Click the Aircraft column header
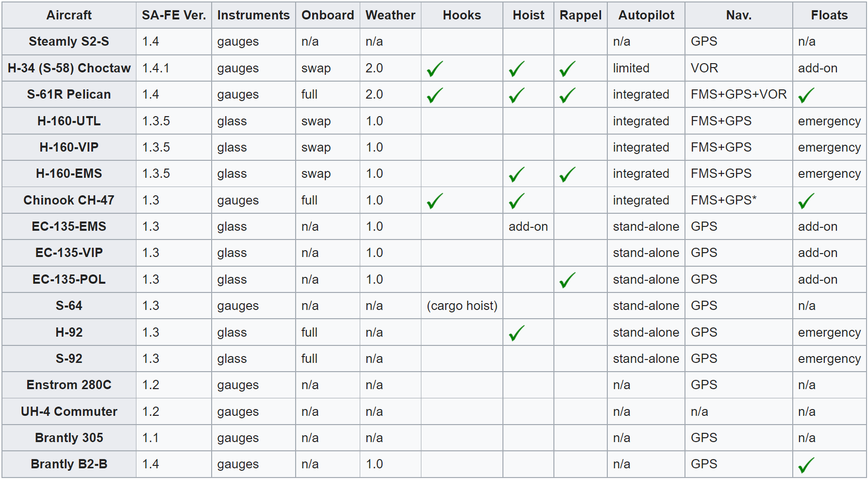 69,15
